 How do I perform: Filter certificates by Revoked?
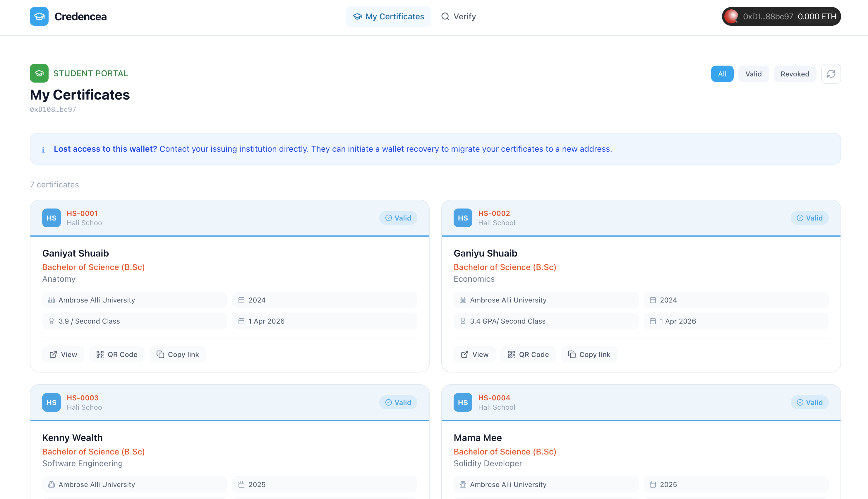tap(794, 74)
